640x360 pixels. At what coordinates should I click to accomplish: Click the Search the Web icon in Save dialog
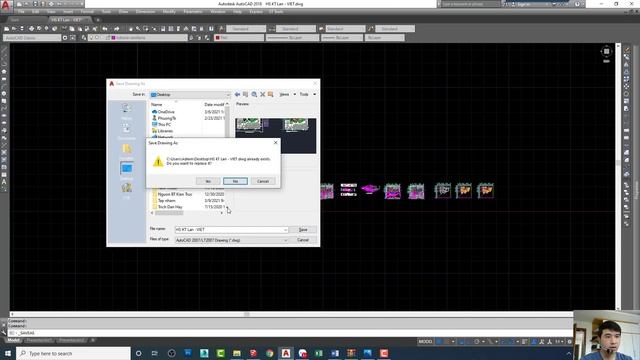254,94
